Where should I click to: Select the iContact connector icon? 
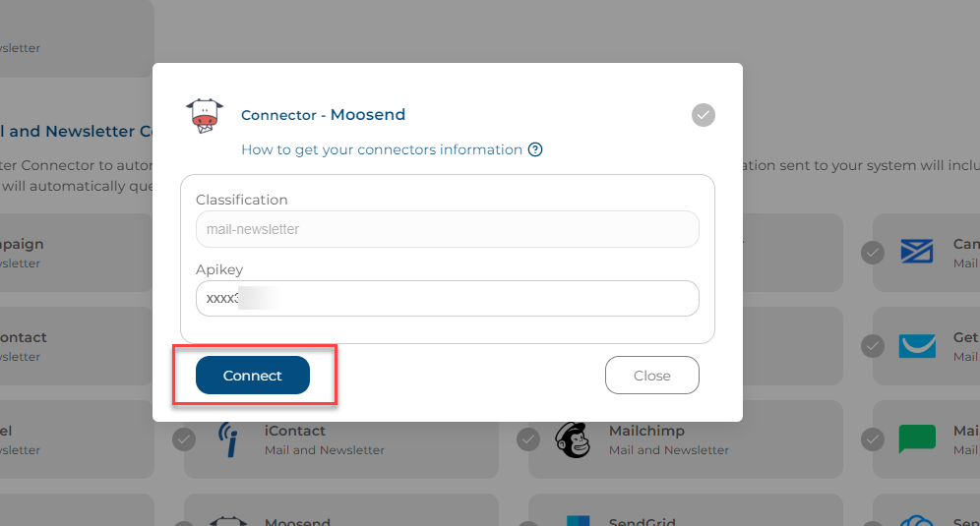pos(228,439)
